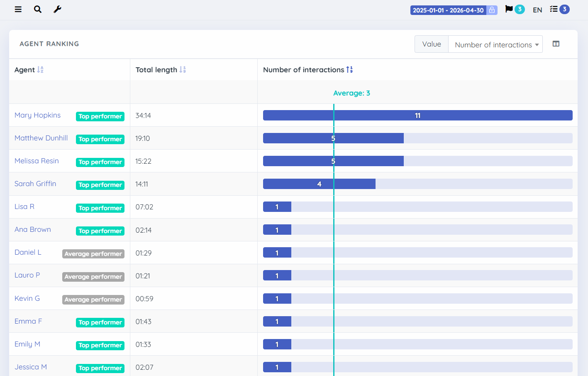Click the search magnifier icon
The width and height of the screenshot is (588, 376).
38,9
